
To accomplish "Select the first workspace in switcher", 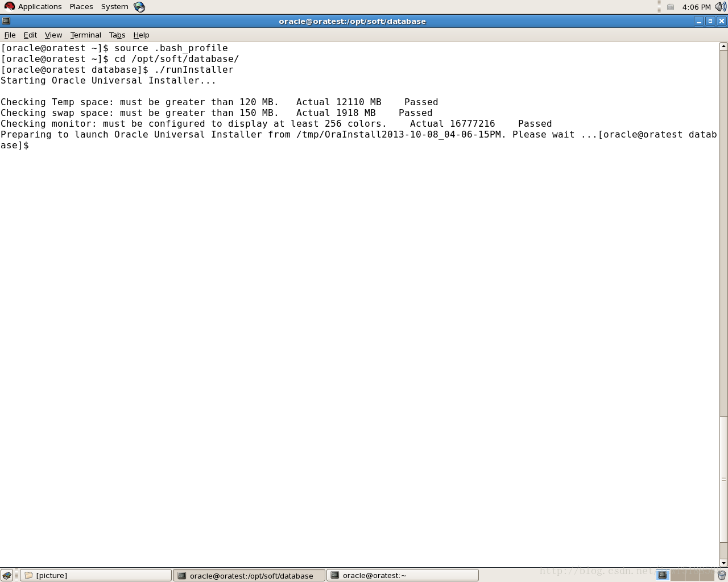I will pyautogui.click(x=663, y=575).
